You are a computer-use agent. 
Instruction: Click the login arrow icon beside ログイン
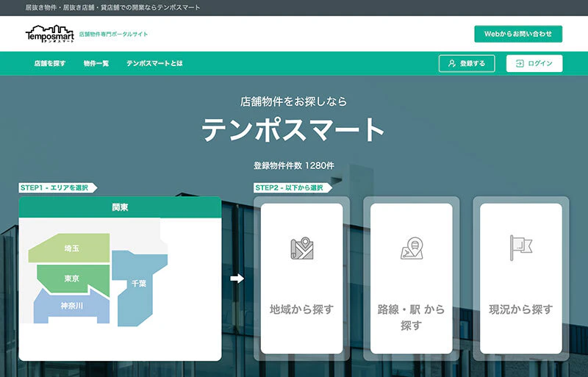click(520, 63)
